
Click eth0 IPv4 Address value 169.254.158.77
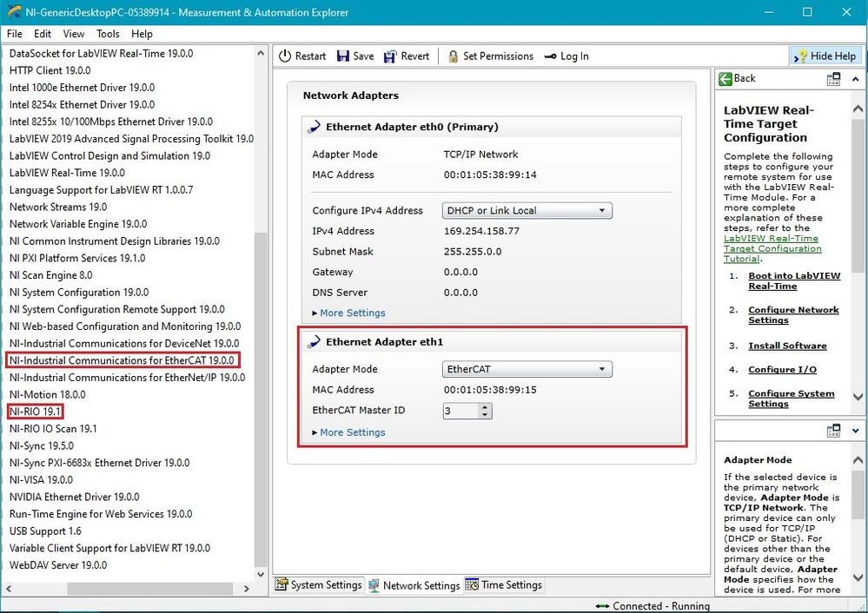click(x=481, y=231)
